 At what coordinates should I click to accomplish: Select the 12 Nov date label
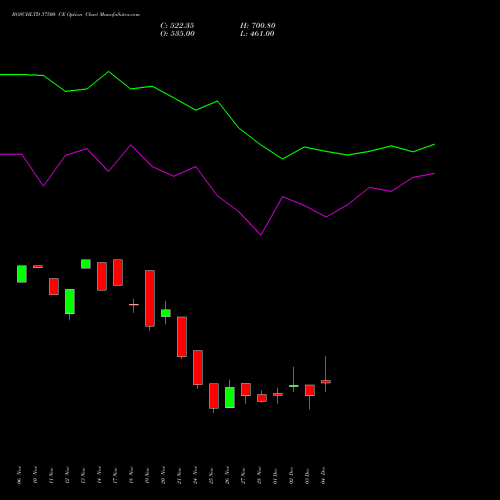click(67, 475)
